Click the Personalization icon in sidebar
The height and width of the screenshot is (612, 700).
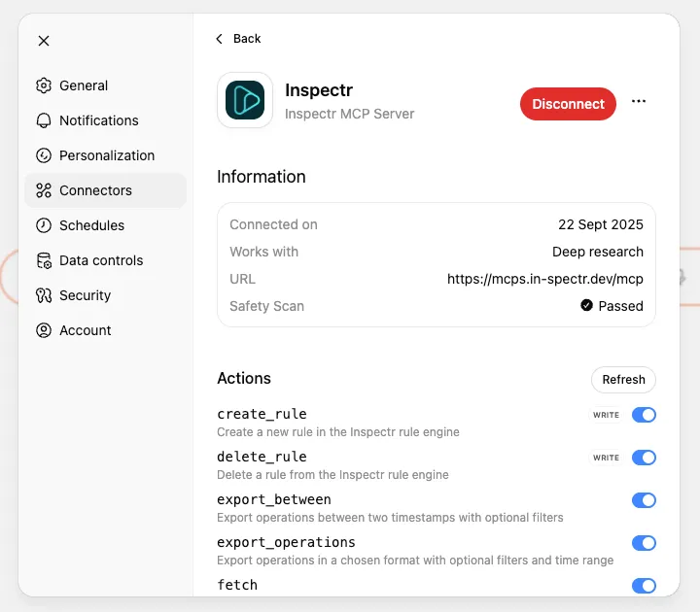(x=43, y=155)
